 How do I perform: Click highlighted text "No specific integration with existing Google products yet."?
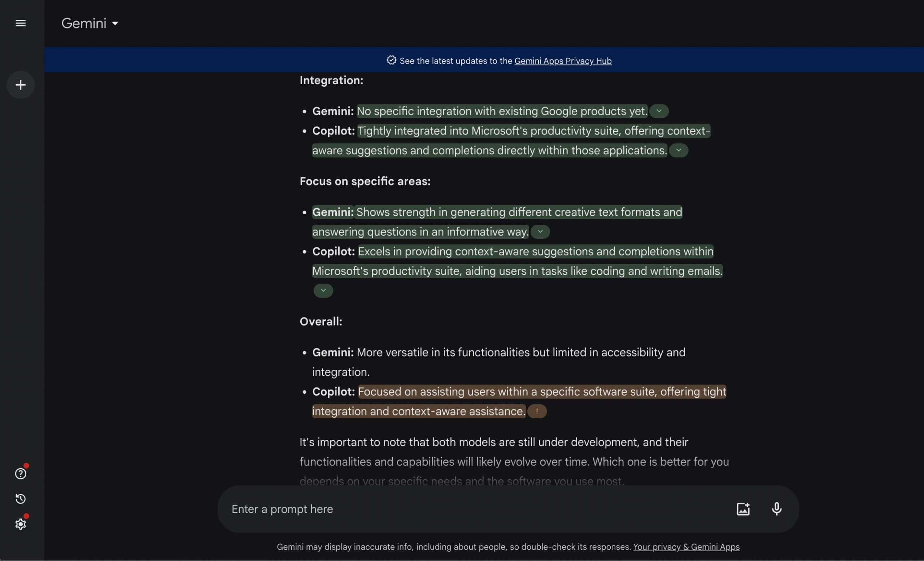502,111
